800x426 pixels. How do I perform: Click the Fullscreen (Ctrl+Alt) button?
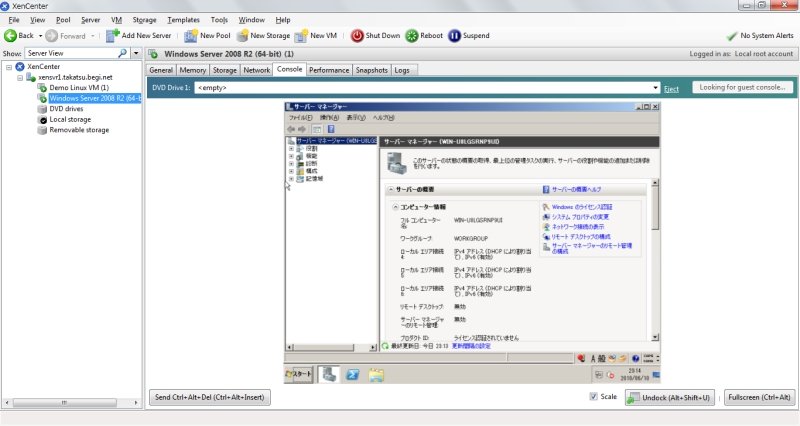click(759, 397)
